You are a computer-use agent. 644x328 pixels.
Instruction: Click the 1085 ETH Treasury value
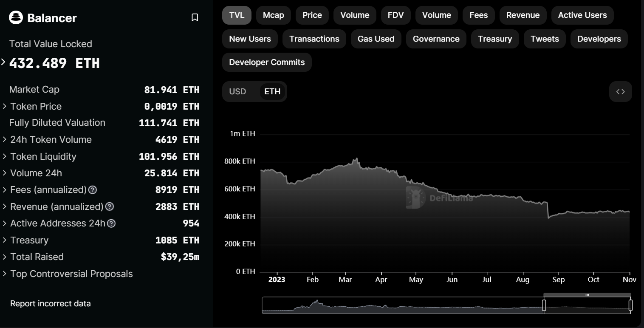pos(177,240)
